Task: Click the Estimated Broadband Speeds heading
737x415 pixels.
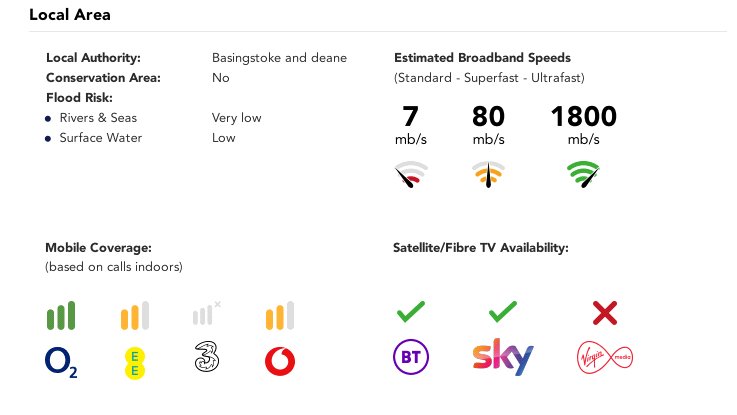Action: (482, 58)
